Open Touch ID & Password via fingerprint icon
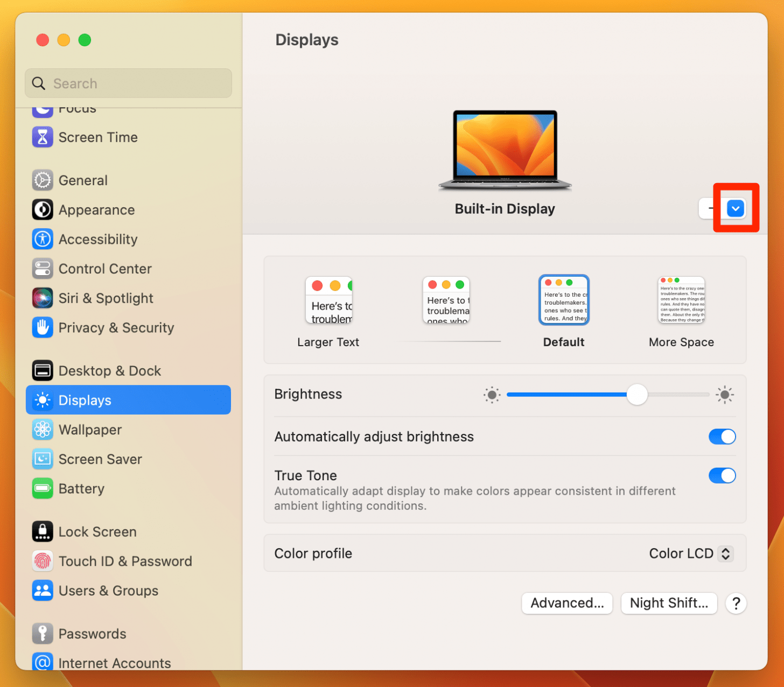This screenshot has height=687, width=784. tap(42, 561)
